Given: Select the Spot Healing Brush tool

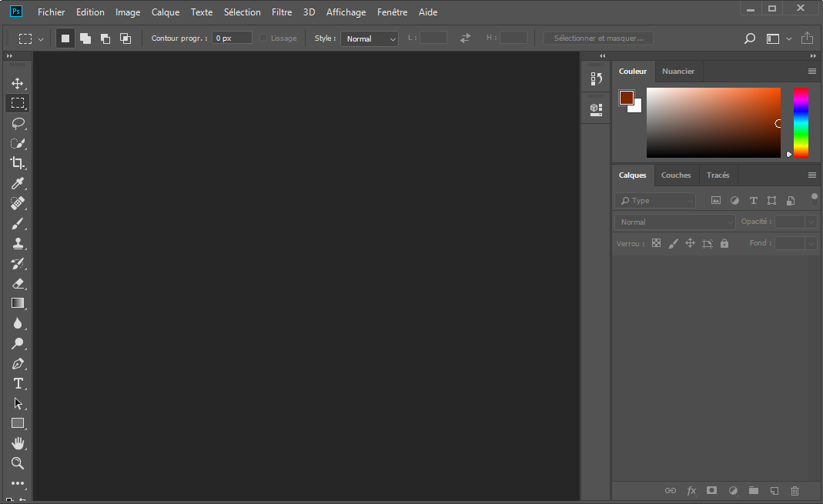Looking at the screenshot, I should (x=17, y=203).
